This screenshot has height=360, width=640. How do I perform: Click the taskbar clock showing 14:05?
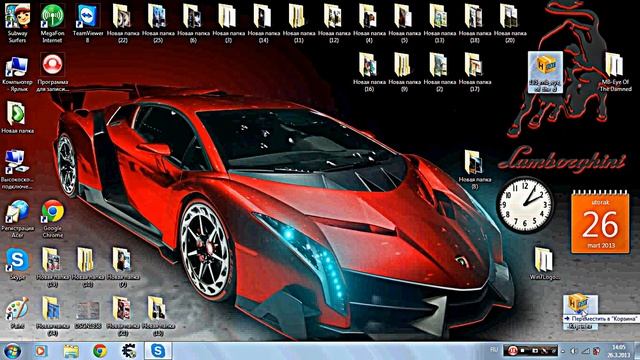[x=618, y=351]
